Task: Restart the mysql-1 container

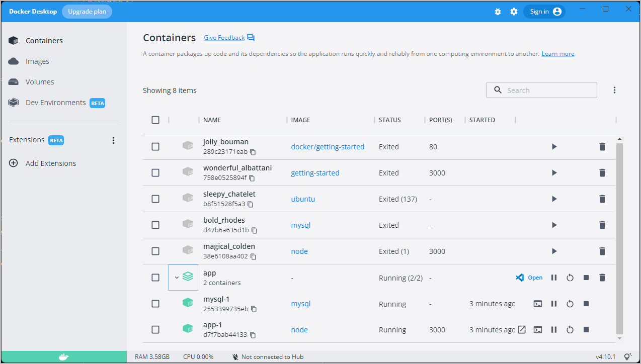Action: click(x=570, y=304)
